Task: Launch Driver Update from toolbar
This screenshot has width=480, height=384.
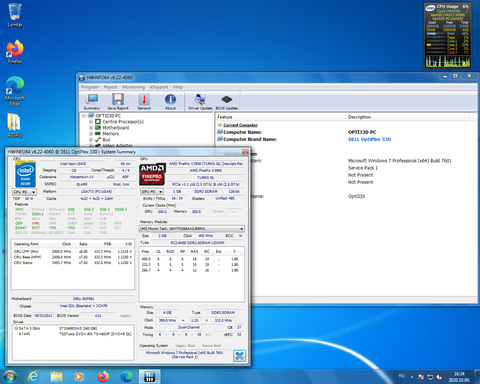Action: [x=200, y=101]
